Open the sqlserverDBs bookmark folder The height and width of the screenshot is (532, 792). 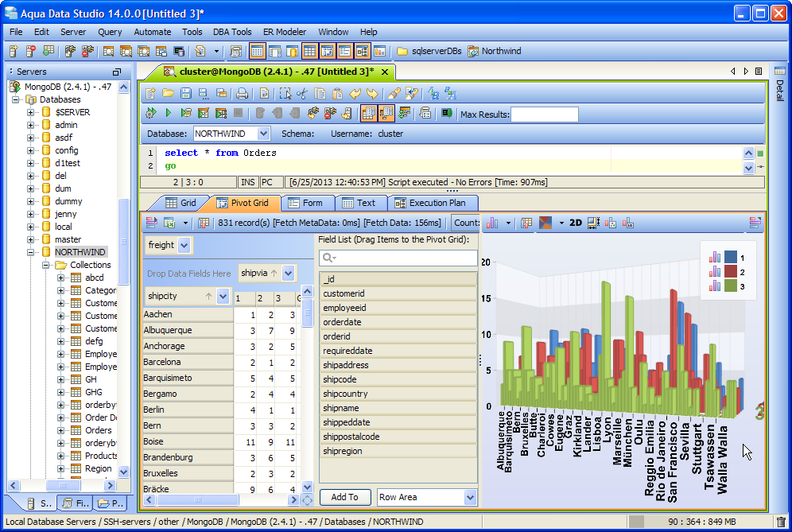click(x=430, y=51)
